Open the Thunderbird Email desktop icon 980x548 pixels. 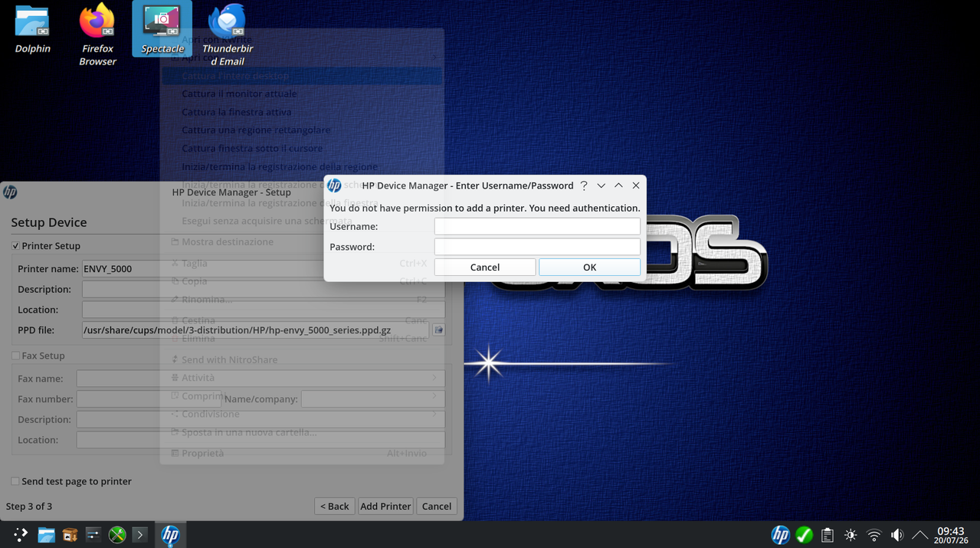[x=227, y=34]
